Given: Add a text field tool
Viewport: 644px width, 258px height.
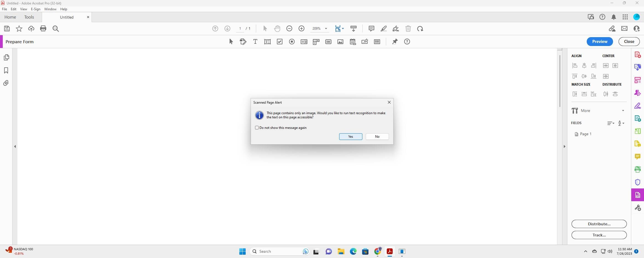Looking at the screenshot, I should point(267,42).
